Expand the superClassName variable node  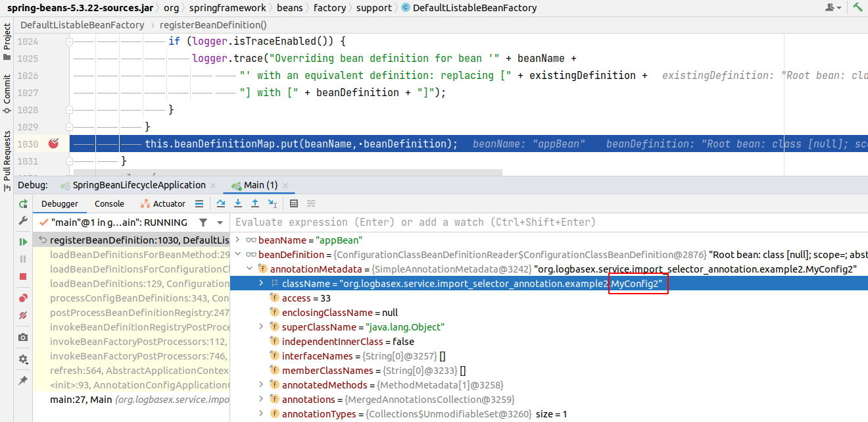pos(261,327)
